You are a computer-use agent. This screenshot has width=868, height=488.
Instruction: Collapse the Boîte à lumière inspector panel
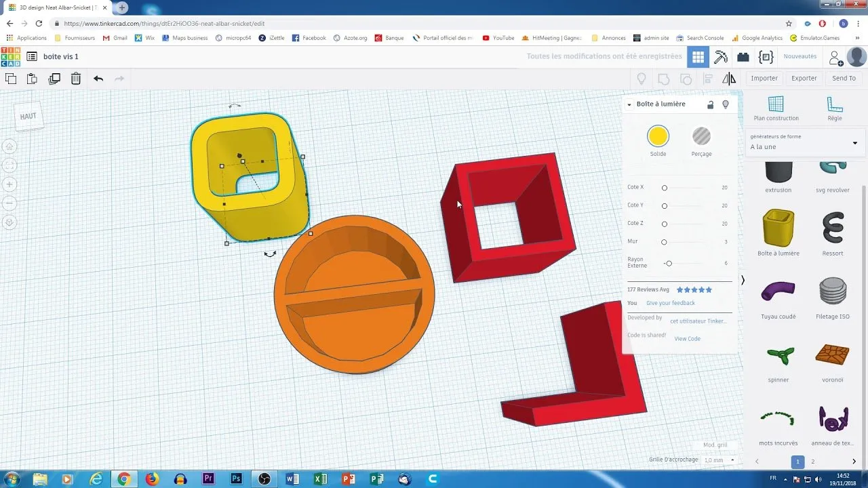629,104
